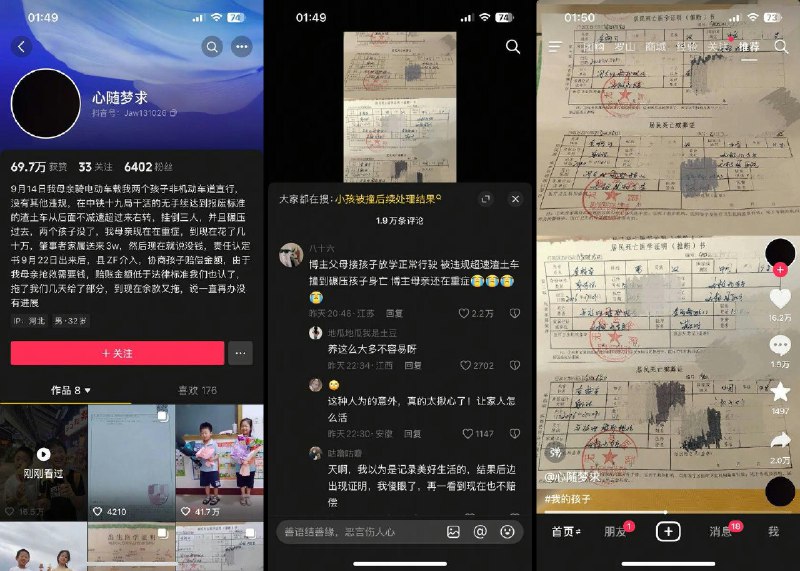Viewport: 800px width, 571px height.
Task: View the 69.7万 获赞 likes count
Action: tap(39, 167)
